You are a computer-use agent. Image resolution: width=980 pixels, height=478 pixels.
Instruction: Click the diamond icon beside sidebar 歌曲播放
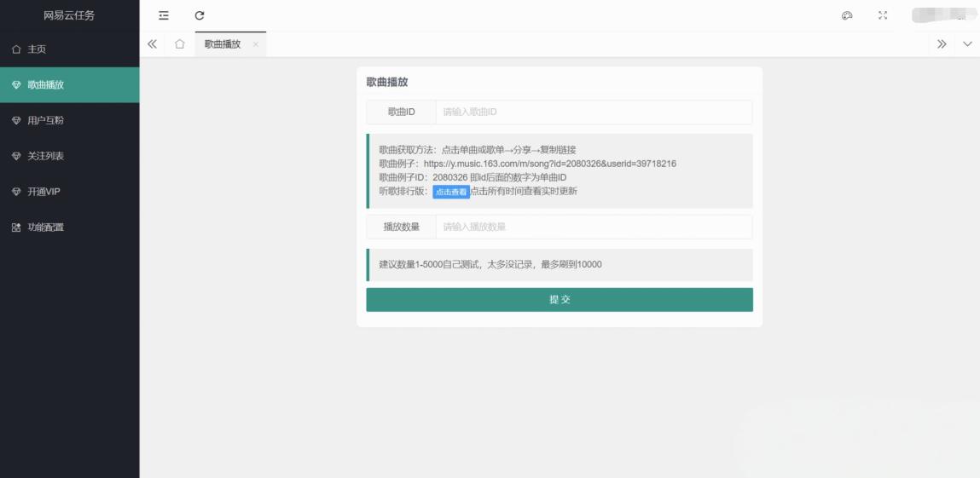[16, 85]
